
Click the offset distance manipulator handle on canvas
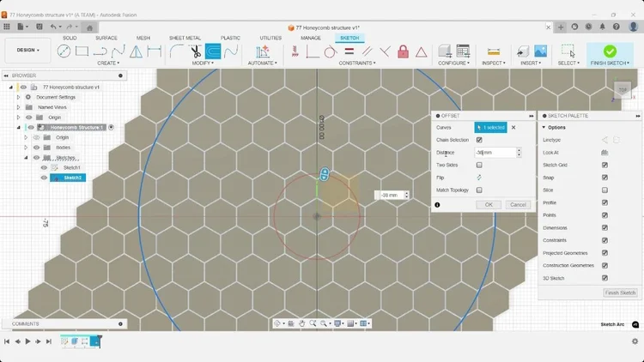[x=325, y=174]
